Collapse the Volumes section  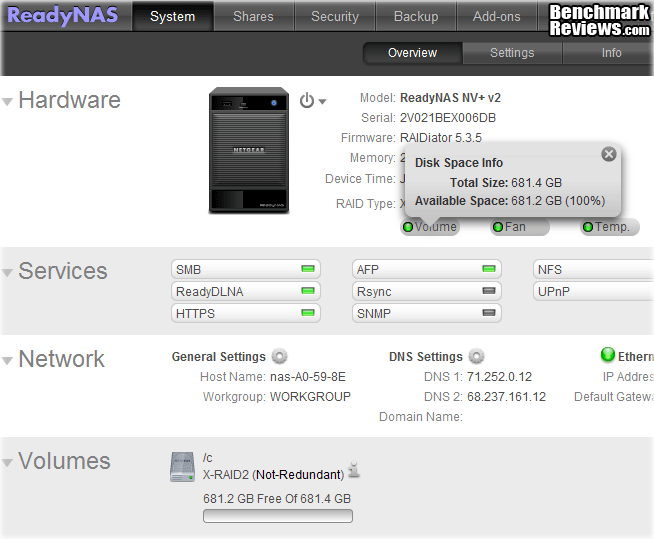point(7,463)
